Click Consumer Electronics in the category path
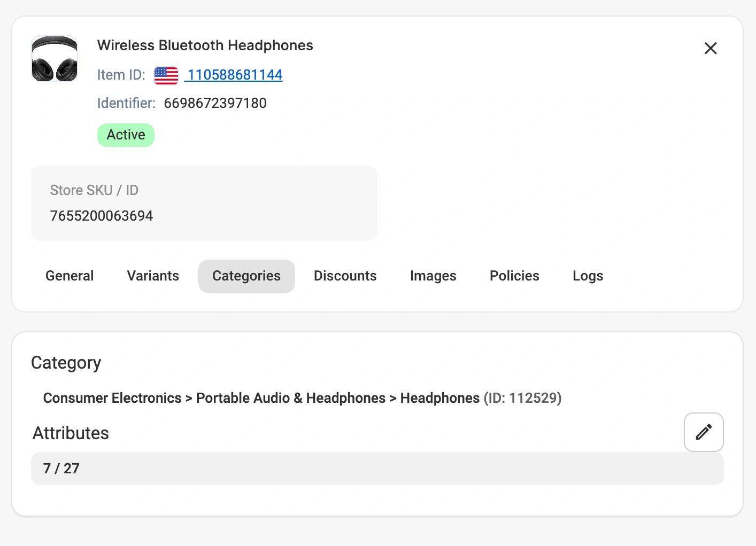756x546 pixels. (x=112, y=398)
